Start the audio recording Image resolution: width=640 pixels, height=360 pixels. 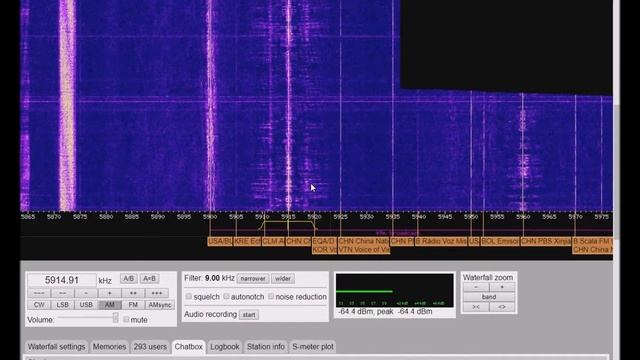[x=249, y=315]
